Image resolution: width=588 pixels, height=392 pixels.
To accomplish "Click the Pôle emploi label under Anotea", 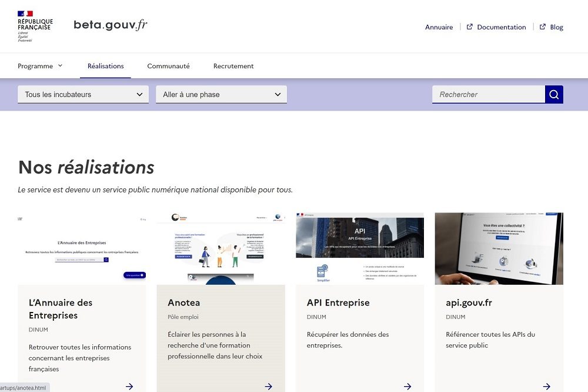I will pos(183,317).
